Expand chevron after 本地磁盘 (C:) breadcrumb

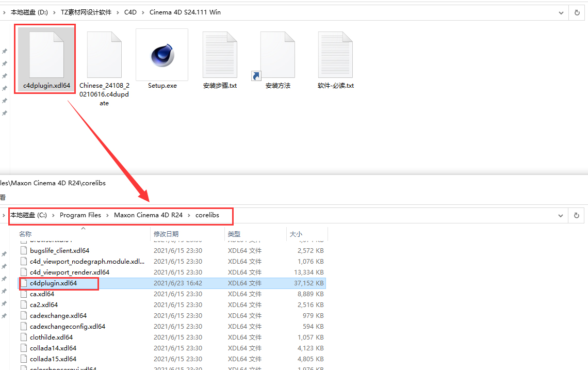[x=53, y=215]
